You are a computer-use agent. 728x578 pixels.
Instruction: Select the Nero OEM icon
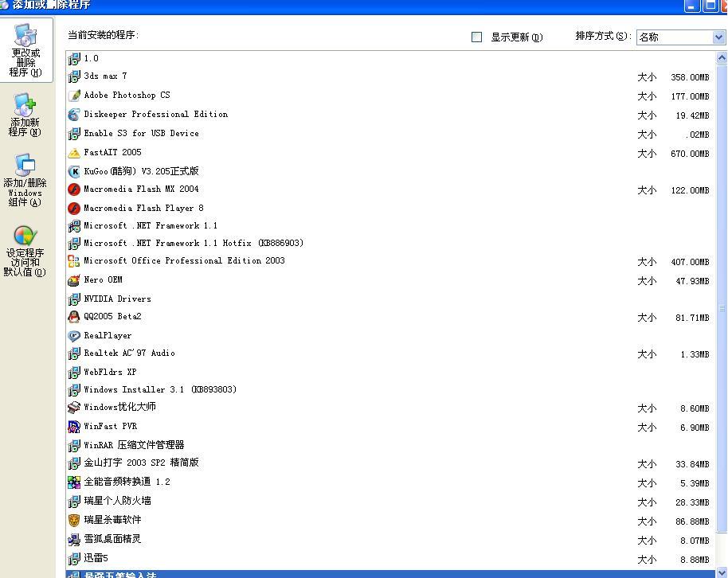[74, 280]
